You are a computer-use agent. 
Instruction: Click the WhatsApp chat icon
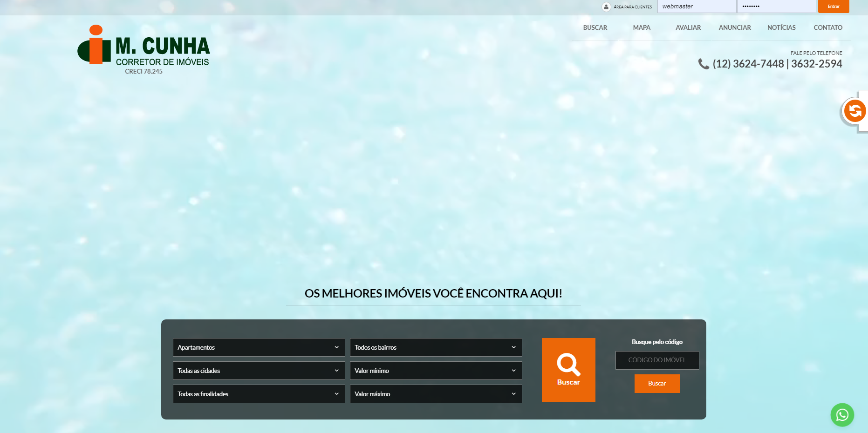[x=842, y=415]
